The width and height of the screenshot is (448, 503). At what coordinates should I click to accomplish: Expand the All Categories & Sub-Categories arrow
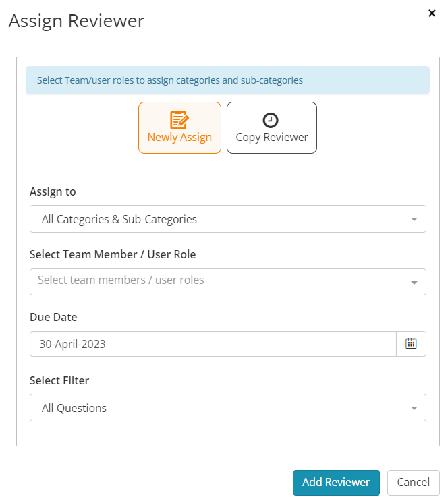(414, 219)
